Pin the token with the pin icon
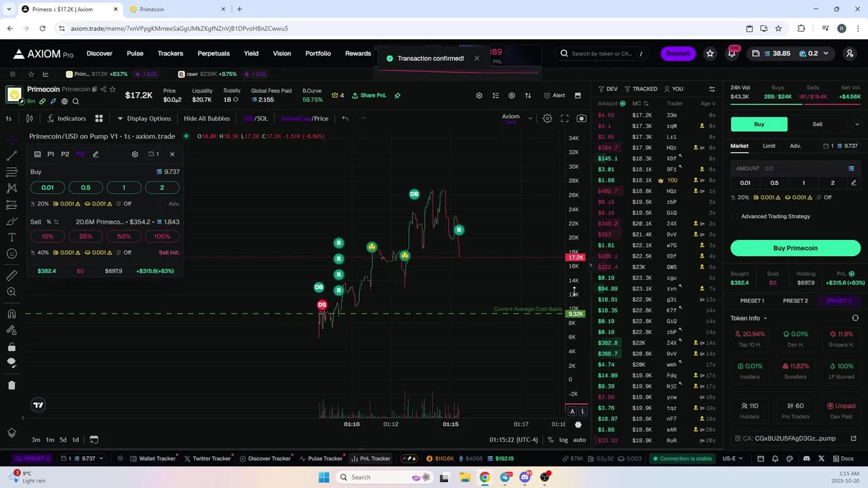 coord(397,96)
